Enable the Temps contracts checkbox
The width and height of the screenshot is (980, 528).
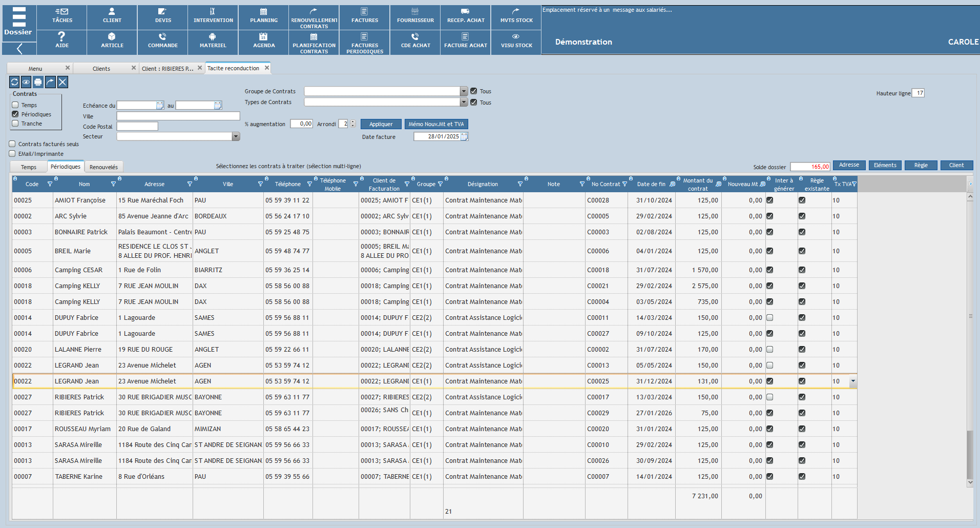pos(15,105)
